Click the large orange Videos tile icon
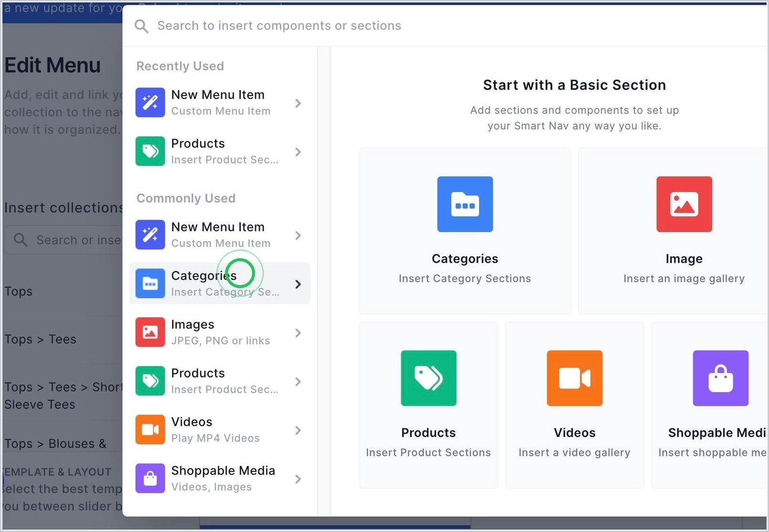The width and height of the screenshot is (769, 532). (575, 378)
